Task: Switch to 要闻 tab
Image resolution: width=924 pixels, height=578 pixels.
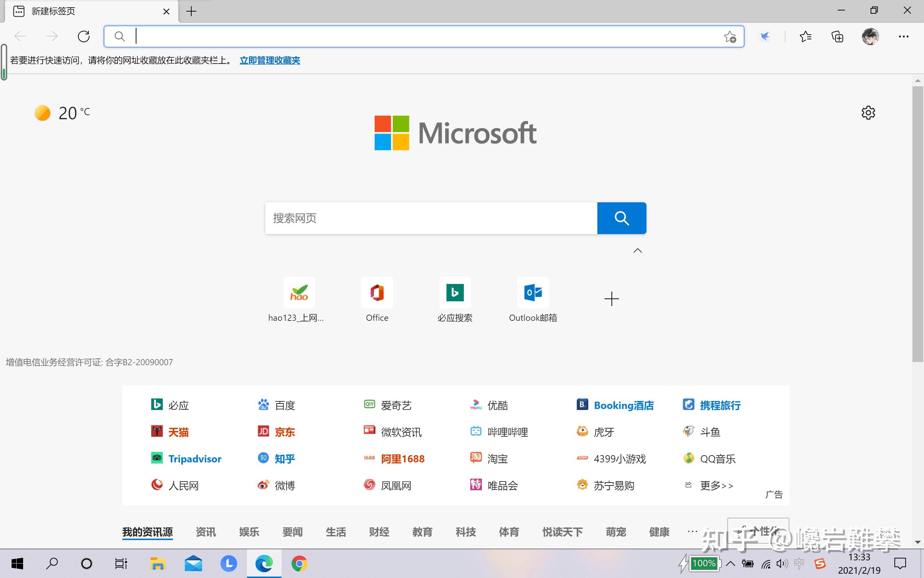Action: tap(292, 532)
